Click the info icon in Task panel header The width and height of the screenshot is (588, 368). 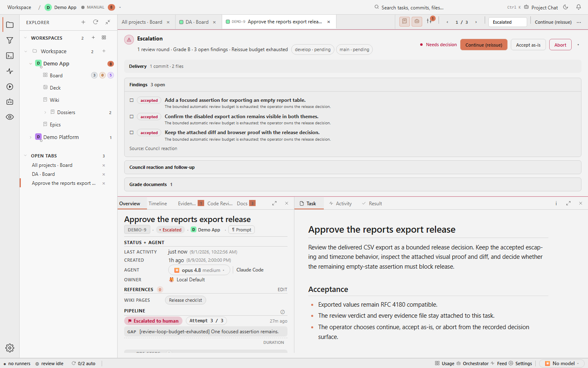[x=556, y=203]
